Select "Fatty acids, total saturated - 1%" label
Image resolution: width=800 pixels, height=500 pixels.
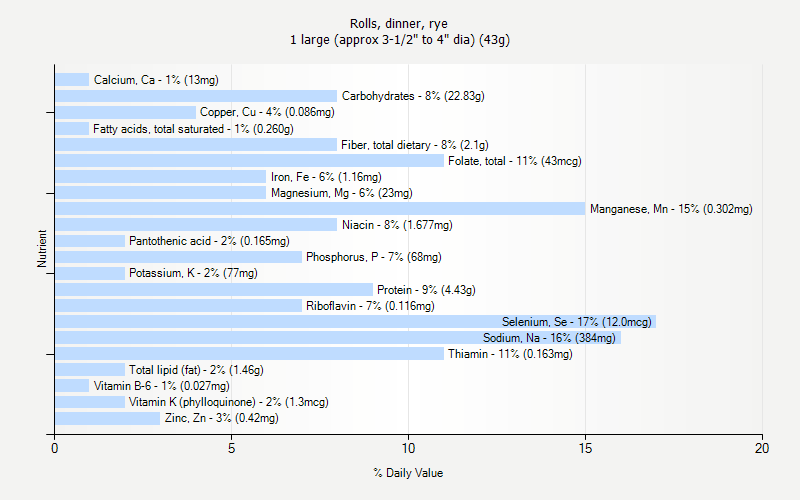(193, 129)
